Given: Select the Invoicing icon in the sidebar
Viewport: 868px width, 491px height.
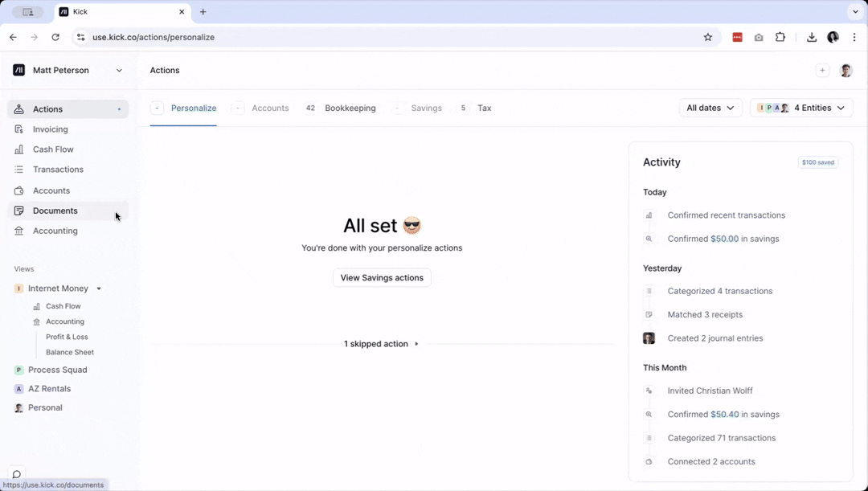Looking at the screenshot, I should click(x=19, y=129).
